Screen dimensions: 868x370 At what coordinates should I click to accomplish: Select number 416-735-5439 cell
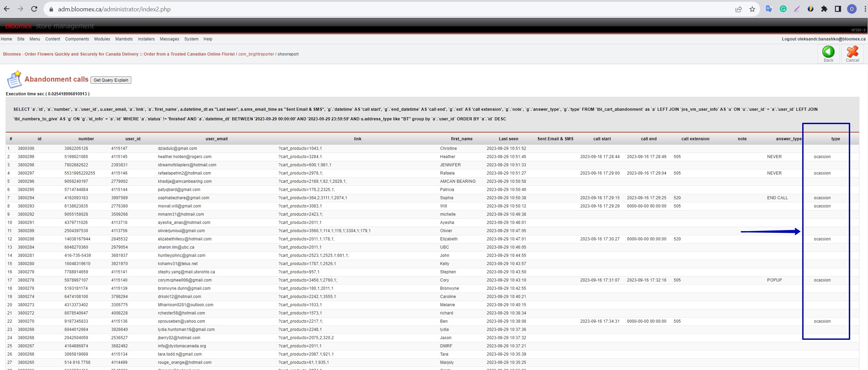pos(77,255)
